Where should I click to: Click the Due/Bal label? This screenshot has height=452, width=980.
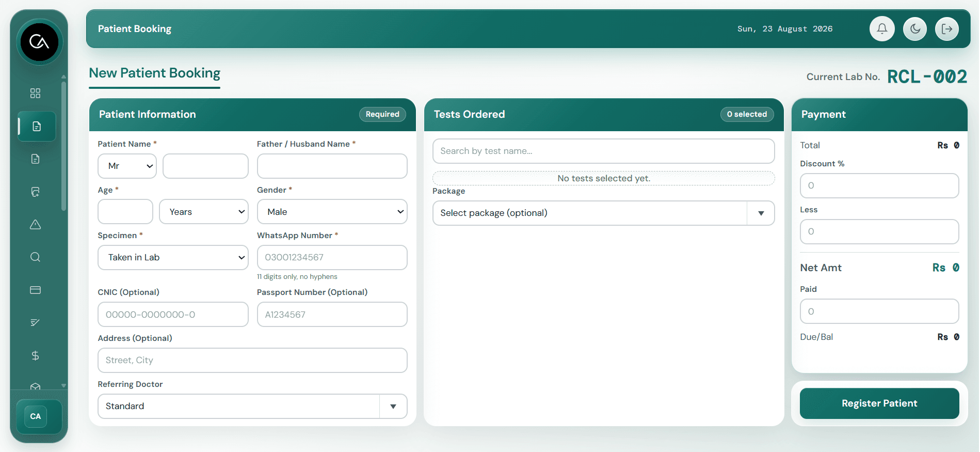click(x=816, y=337)
